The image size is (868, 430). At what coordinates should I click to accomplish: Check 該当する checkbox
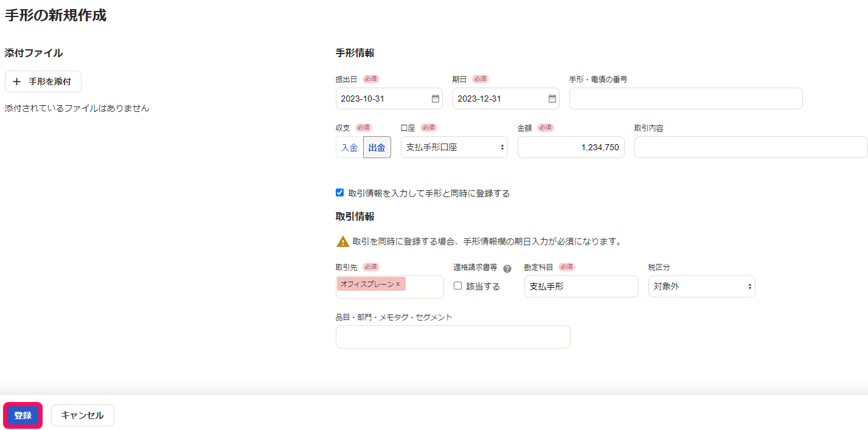[x=458, y=286]
